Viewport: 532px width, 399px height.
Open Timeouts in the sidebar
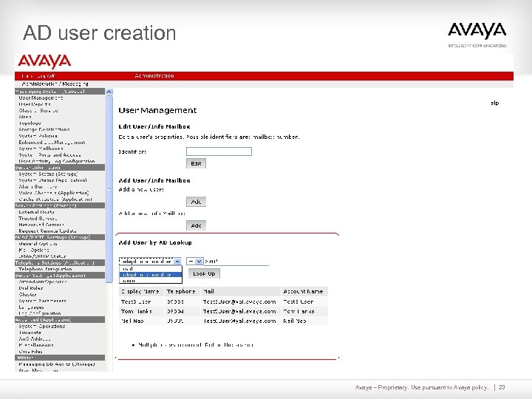[x=30, y=332]
